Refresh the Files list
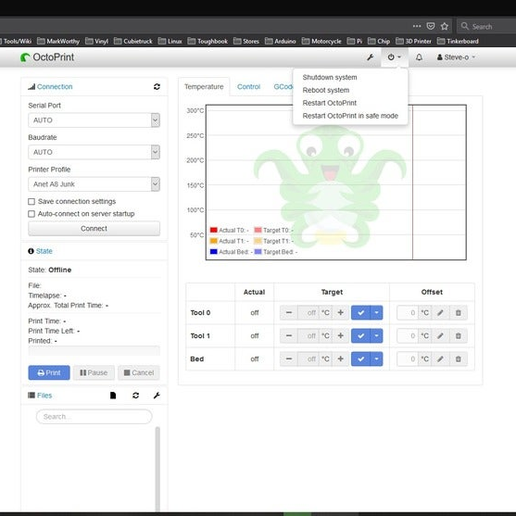The height and width of the screenshot is (516, 516). pos(136,395)
